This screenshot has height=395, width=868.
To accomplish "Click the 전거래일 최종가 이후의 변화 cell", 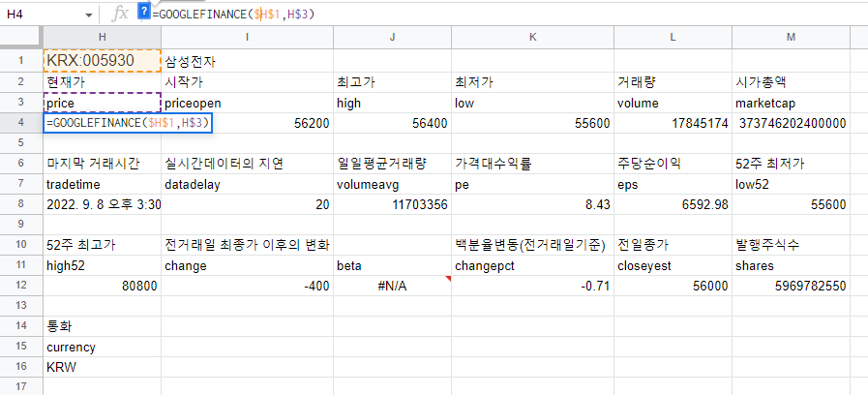I will click(x=248, y=245).
